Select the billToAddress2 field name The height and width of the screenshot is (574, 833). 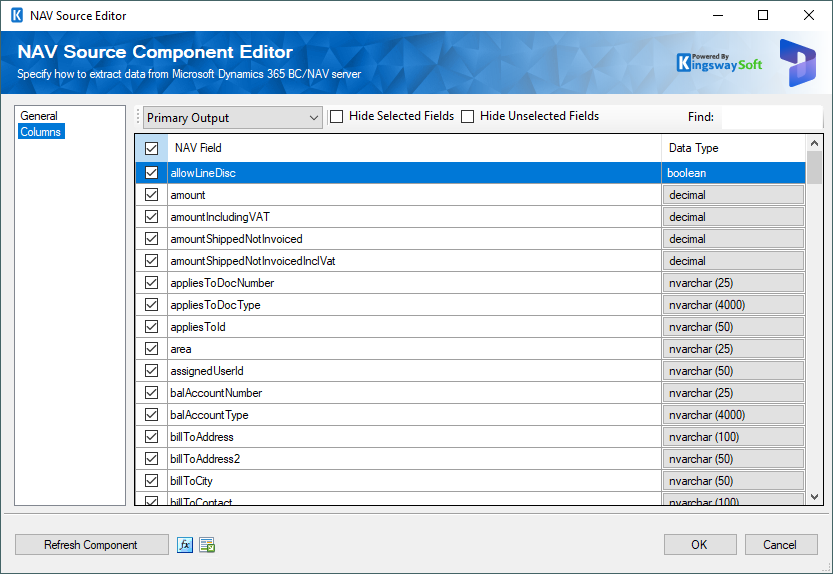click(205, 459)
